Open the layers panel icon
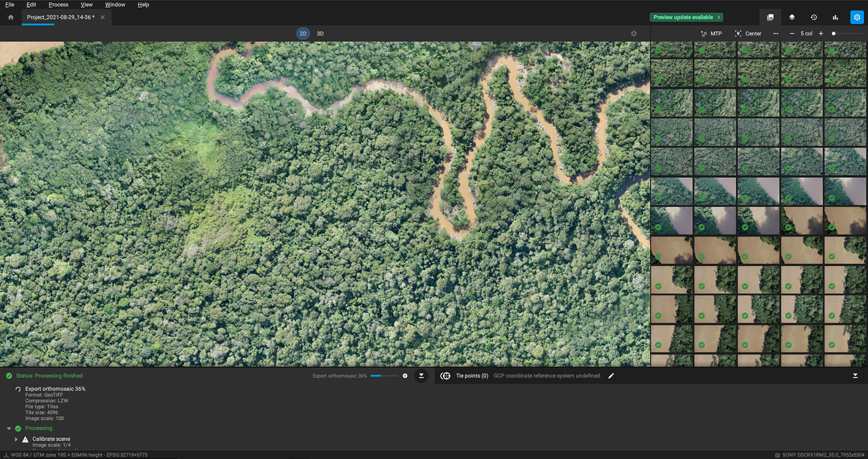 [x=792, y=17]
